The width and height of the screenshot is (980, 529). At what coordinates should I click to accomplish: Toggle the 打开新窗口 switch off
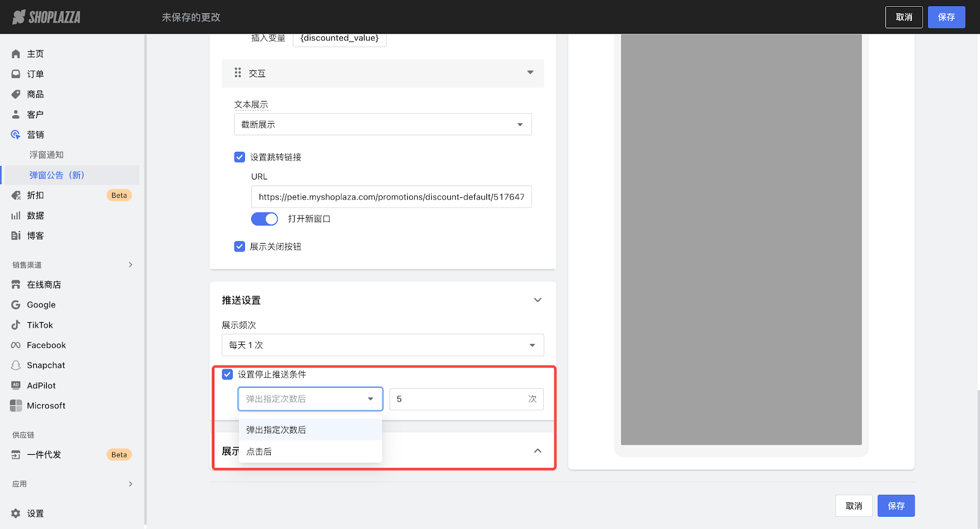pyautogui.click(x=265, y=219)
